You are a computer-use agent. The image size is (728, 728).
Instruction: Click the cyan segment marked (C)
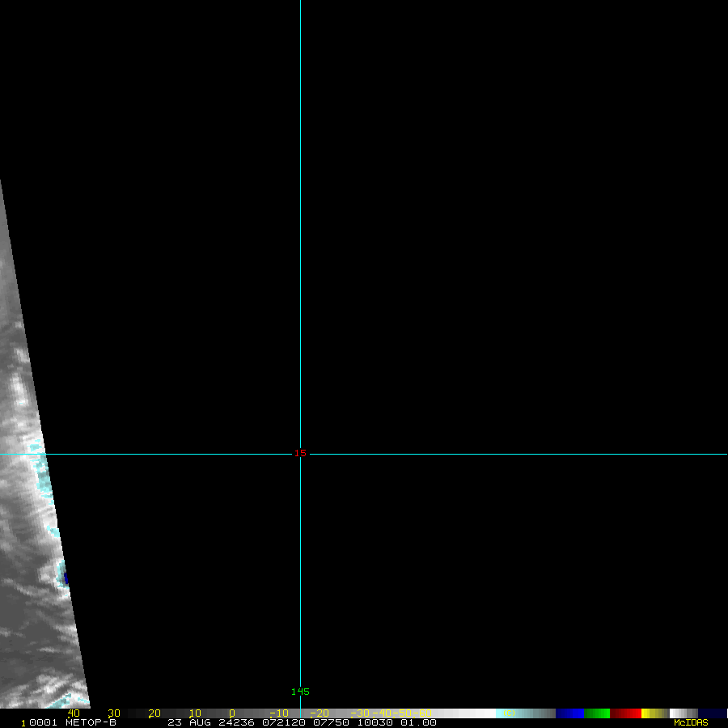(507, 713)
